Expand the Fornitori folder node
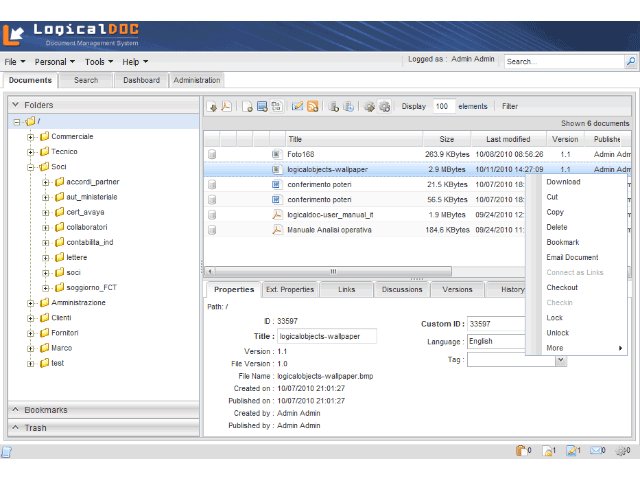 pos(31,333)
